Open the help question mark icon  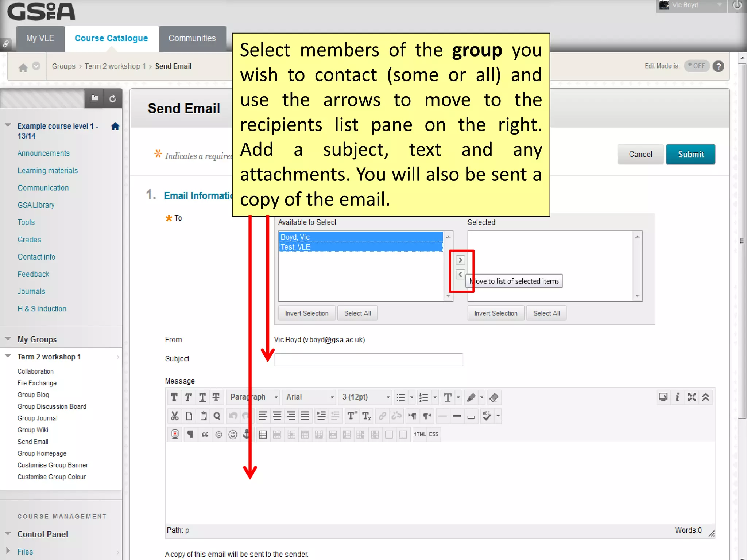point(719,66)
